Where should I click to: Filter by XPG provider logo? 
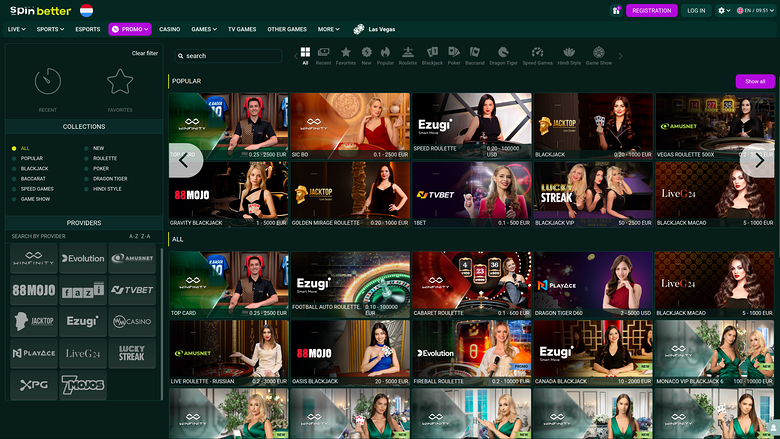(33, 385)
